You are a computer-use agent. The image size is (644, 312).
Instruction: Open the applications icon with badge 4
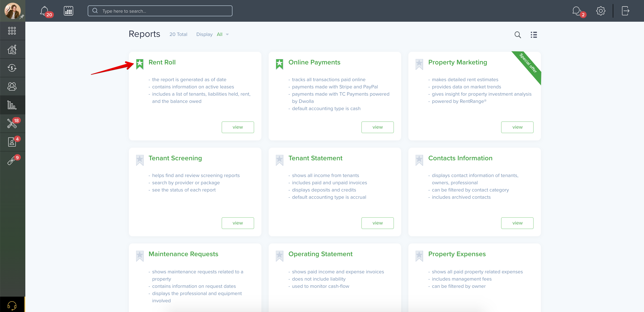click(x=12, y=142)
